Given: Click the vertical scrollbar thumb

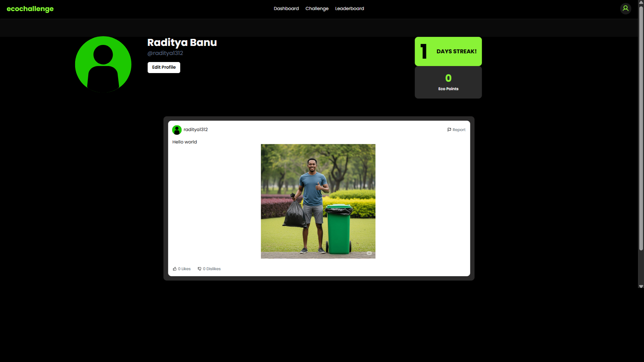Looking at the screenshot, I should coord(641,127).
